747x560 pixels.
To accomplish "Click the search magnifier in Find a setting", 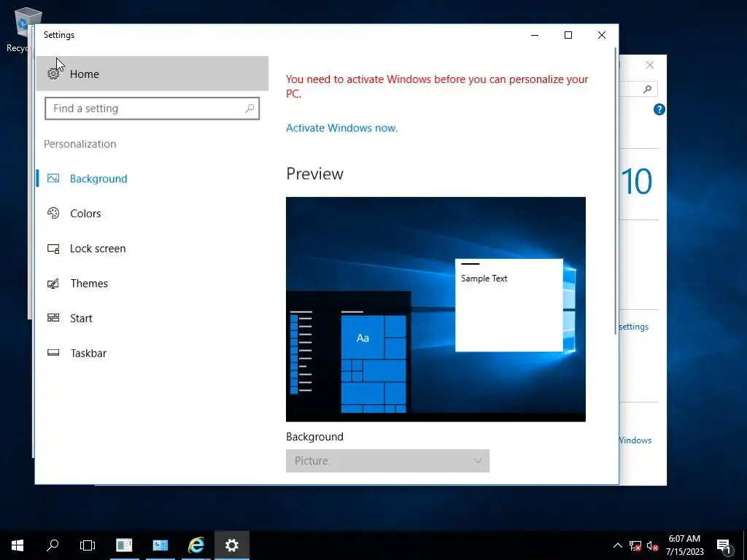I will pos(249,109).
